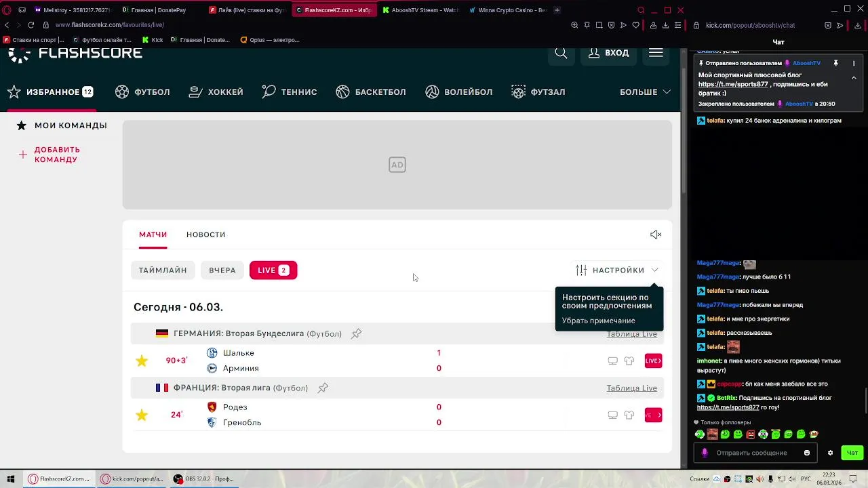Open chat settings gear icon

click(x=830, y=453)
